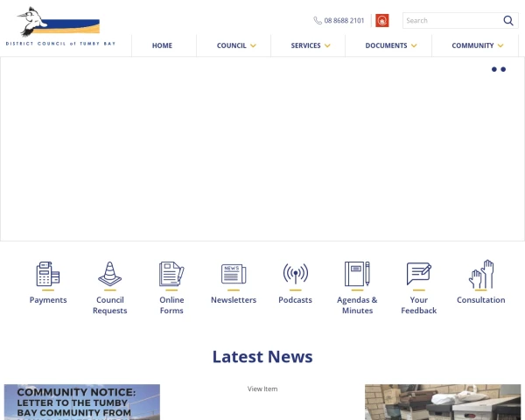Open the Your Feedback speech bubble icon
This screenshot has width=525, height=420.
(419, 274)
